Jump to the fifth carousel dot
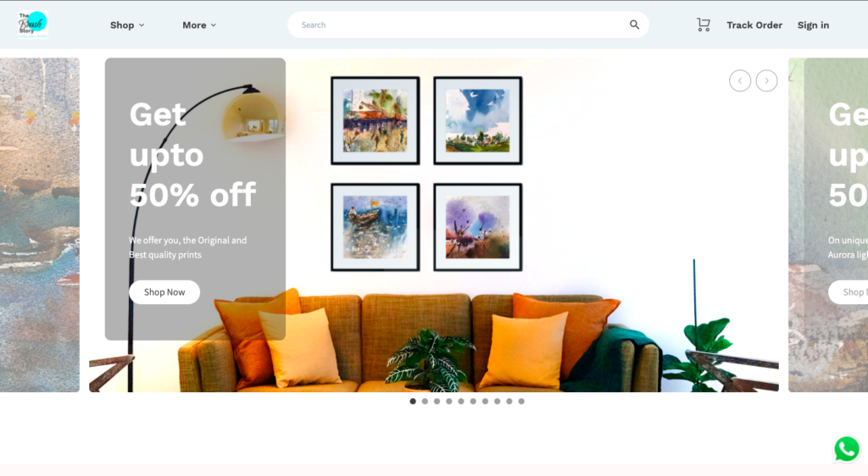 click(x=461, y=401)
